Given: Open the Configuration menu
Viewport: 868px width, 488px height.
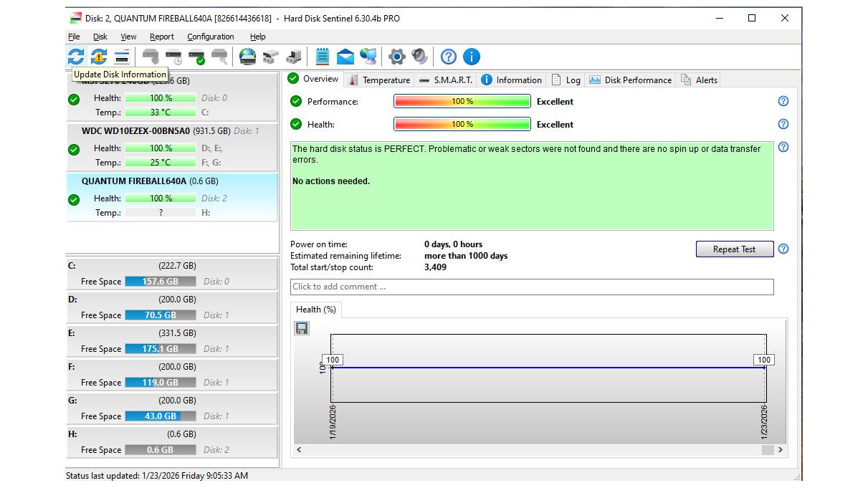Looking at the screenshot, I should (210, 37).
